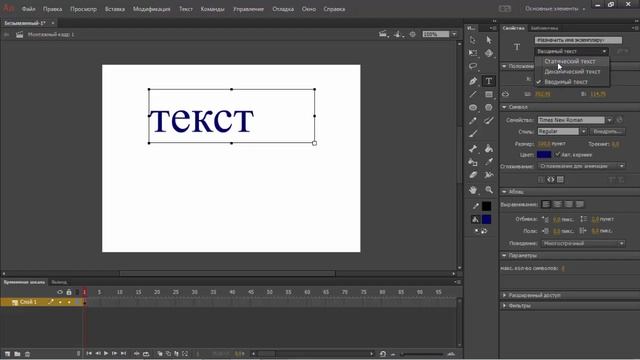640x360 pixels.
Task: Toggle render text as HTML button
Action: tap(551, 179)
